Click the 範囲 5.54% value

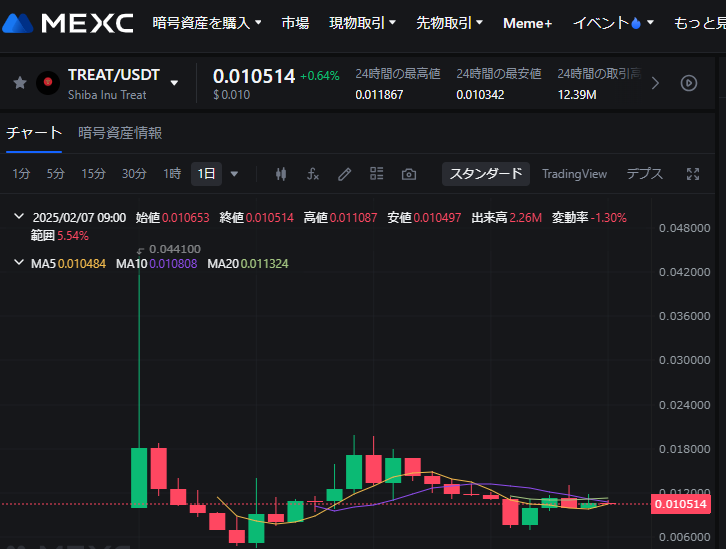pyautogui.click(x=60, y=236)
